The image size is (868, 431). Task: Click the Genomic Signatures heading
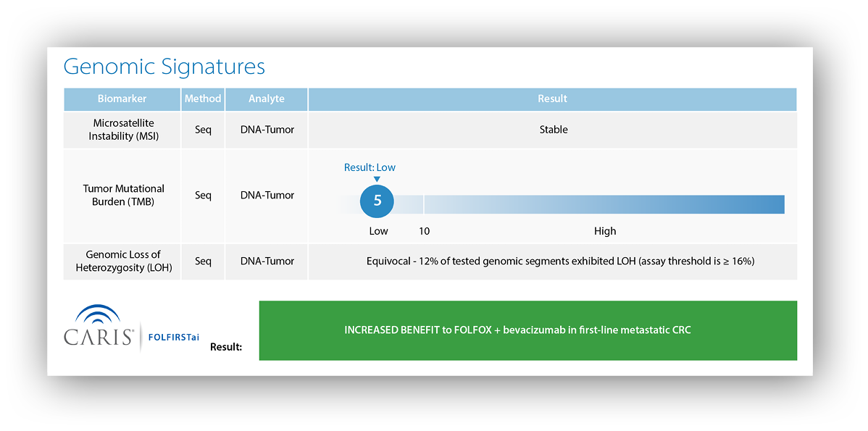click(164, 67)
